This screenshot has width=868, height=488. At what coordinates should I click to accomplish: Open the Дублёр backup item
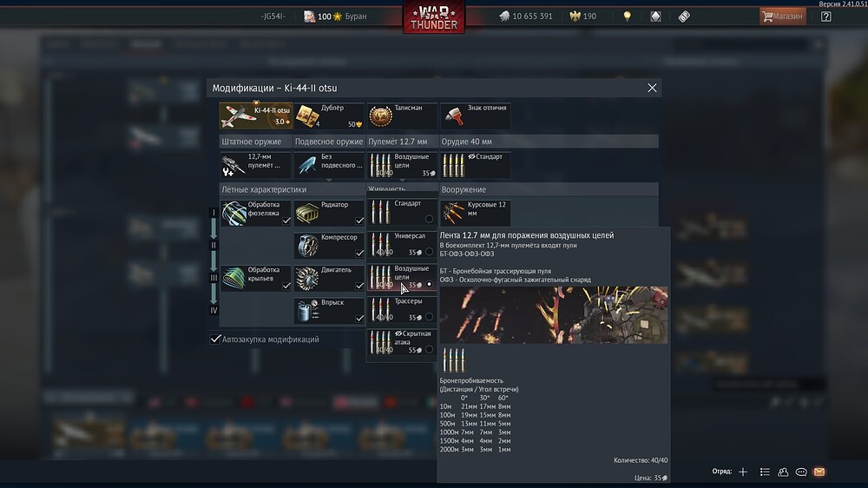point(329,115)
